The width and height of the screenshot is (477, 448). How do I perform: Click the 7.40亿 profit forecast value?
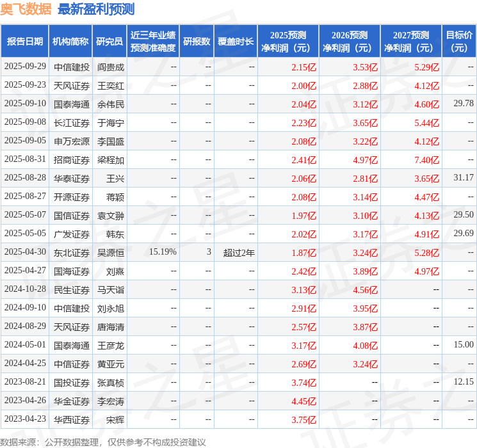coord(426,159)
